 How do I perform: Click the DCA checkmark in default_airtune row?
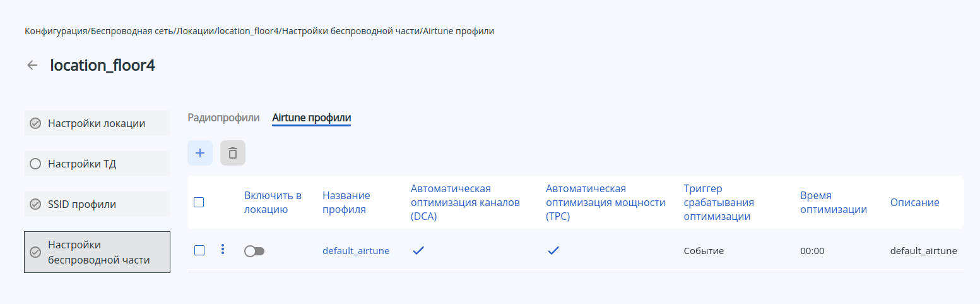point(418,251)
